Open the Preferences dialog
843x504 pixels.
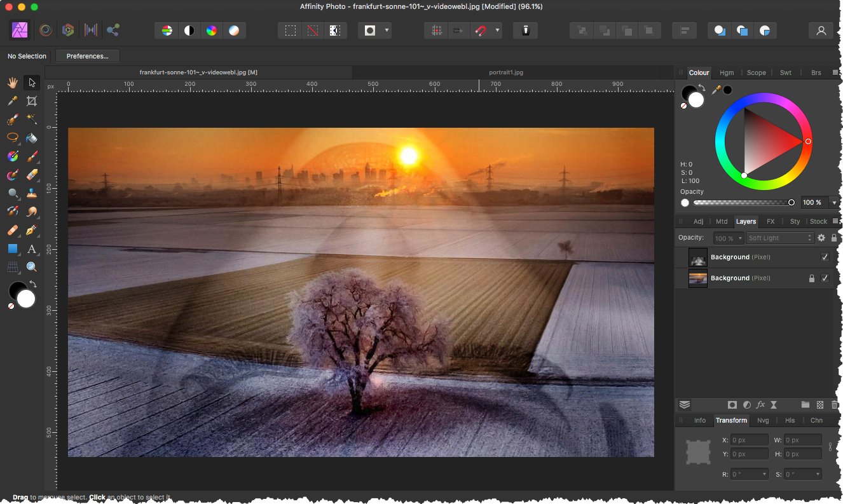click(87, 56)
